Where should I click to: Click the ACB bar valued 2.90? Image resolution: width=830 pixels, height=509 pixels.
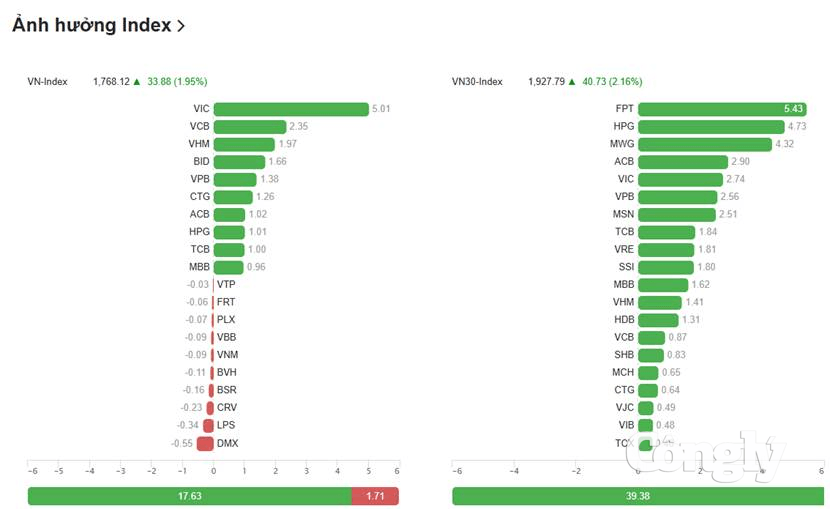click(683, 161)
